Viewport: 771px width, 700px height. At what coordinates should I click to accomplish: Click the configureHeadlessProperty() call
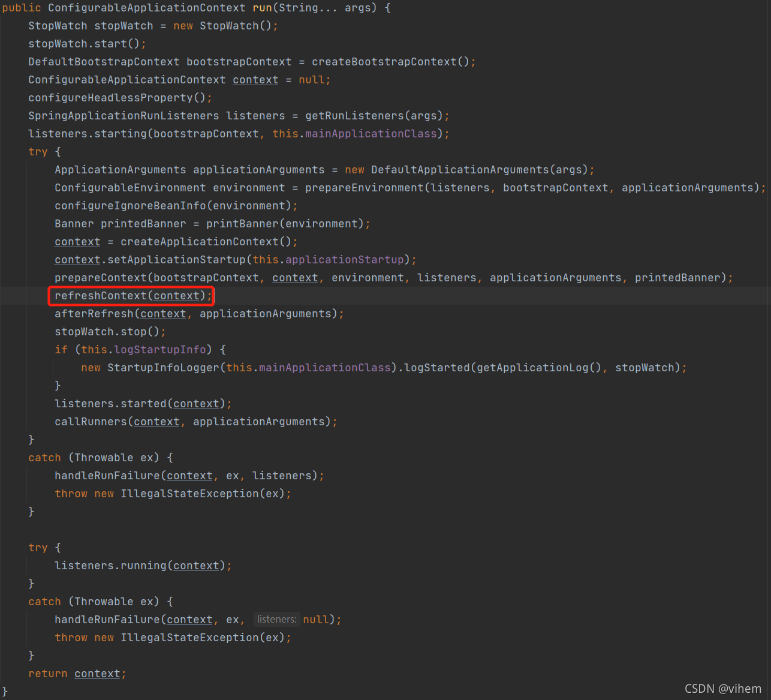(117, 98)
